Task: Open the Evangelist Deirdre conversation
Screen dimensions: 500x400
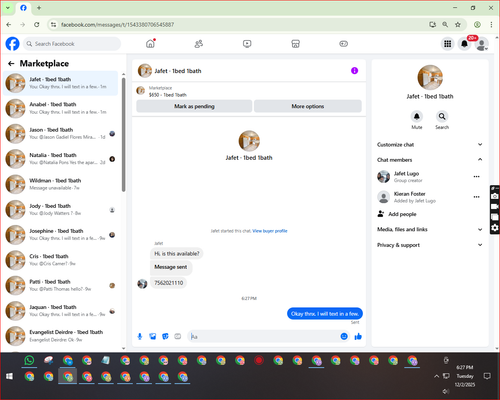Action: click(61, 336)
